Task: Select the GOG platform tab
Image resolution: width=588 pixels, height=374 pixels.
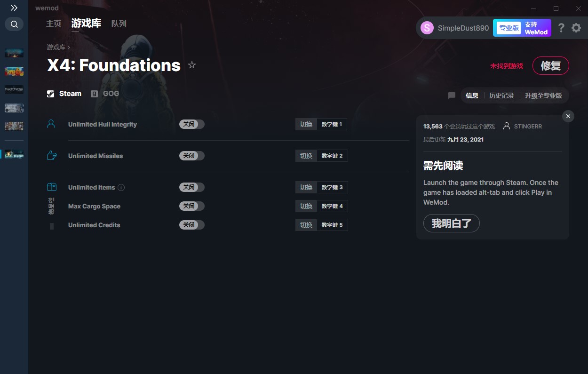Action: point(105,94)
